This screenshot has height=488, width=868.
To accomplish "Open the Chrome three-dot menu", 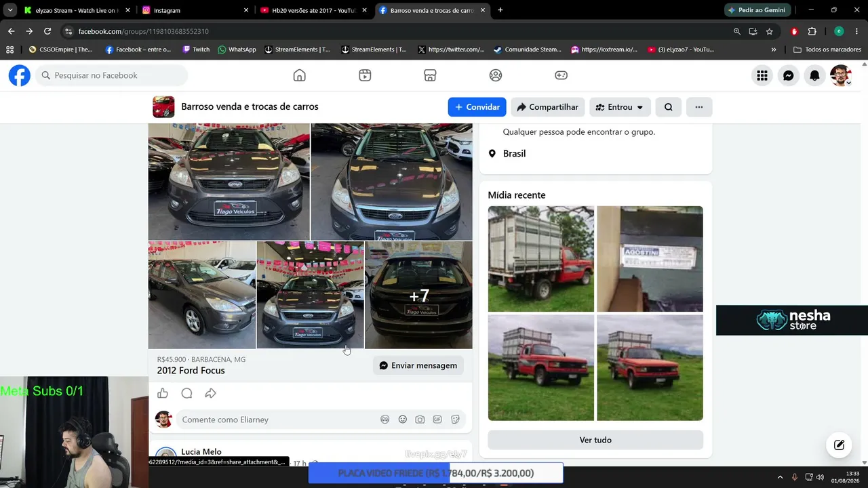I will point(856,31).
